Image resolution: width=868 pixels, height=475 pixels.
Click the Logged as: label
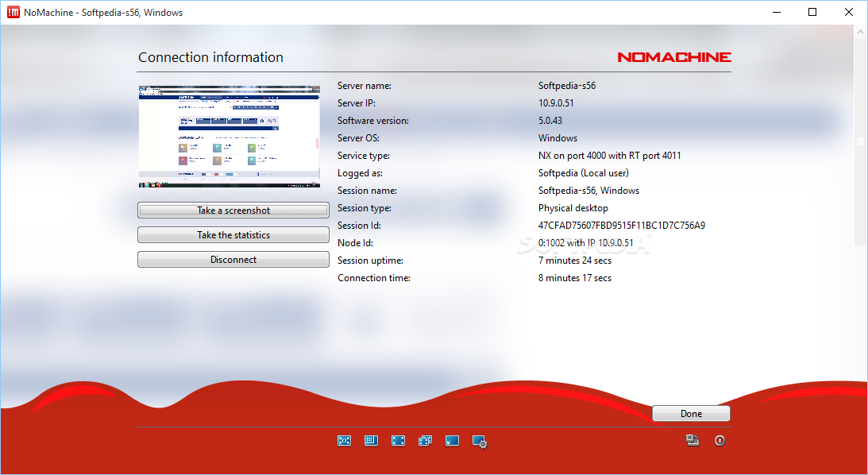pyautogui.click(x=360, y=173)
